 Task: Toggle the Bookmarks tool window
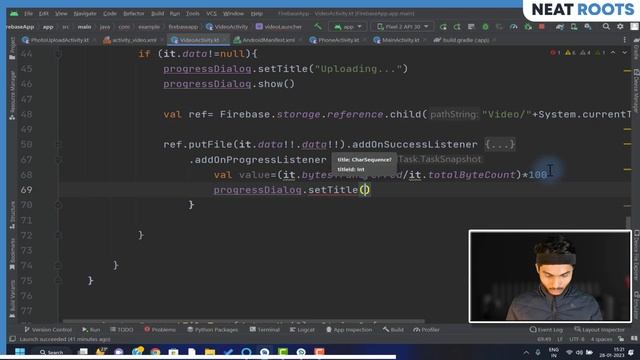point(12,254)
